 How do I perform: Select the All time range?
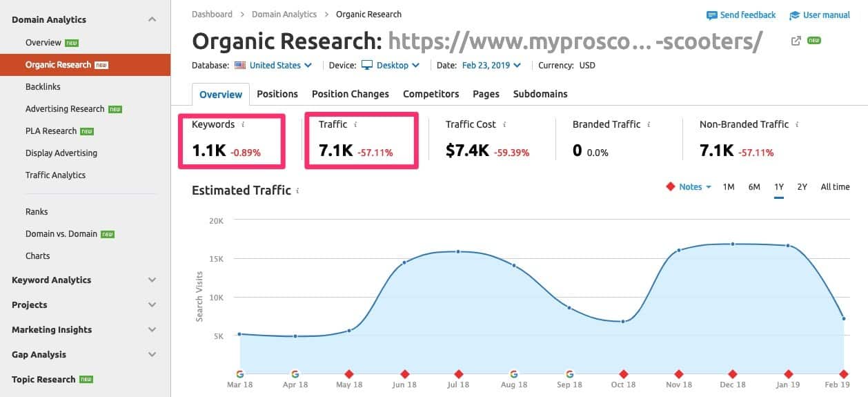click(x=835, y=186)
